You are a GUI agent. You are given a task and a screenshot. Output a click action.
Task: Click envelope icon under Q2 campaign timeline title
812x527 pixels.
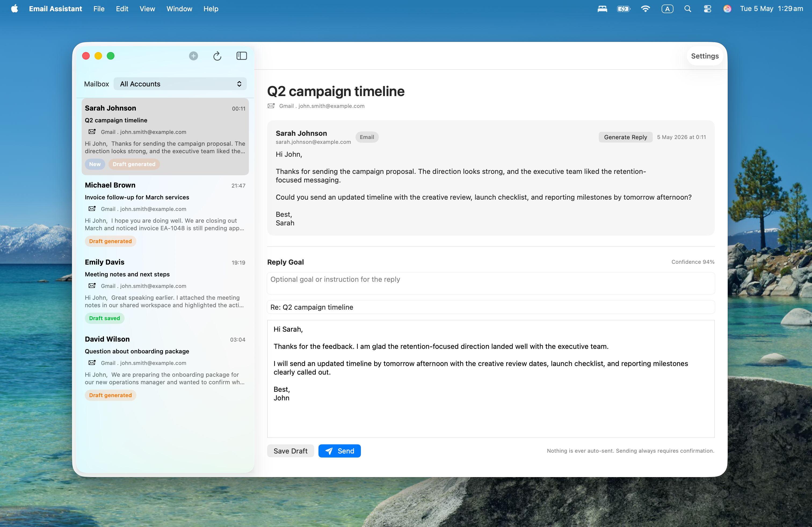point(271,106)
